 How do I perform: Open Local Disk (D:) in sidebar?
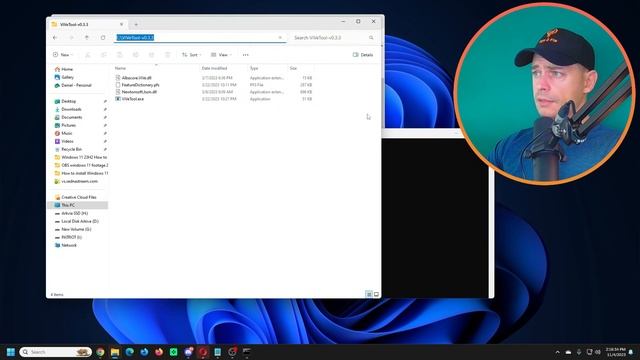pos(80,221)
